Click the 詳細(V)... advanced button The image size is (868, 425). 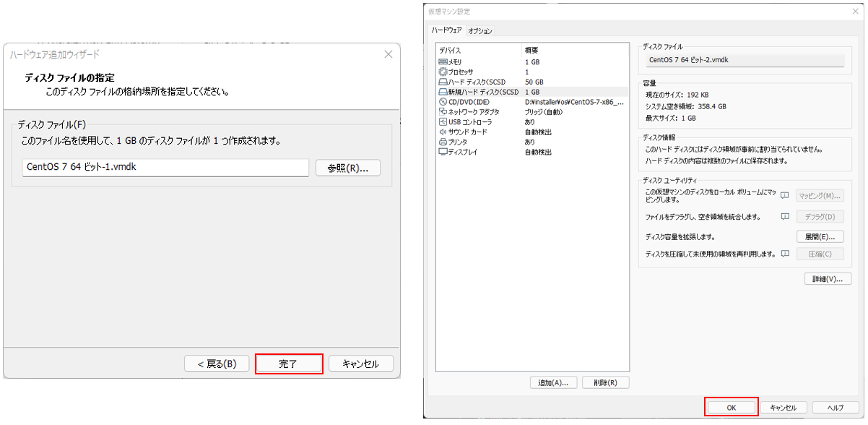(828, 279)
